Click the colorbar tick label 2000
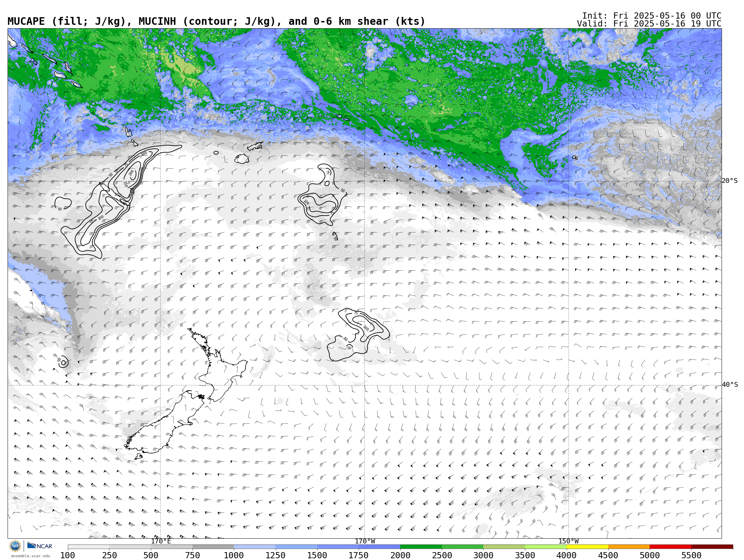 400,556
